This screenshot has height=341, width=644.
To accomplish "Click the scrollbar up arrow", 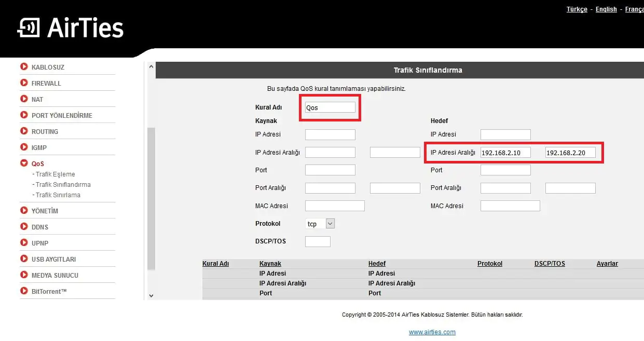I will point(151,66).
